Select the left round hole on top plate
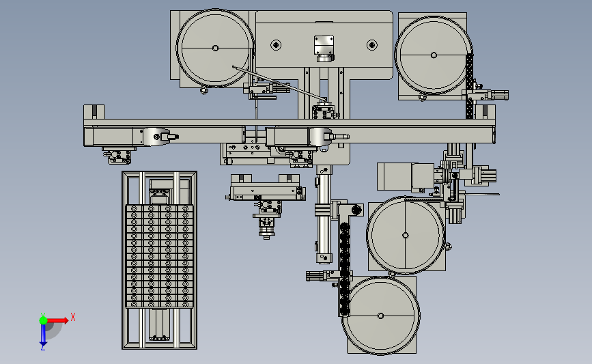 click(x=276, y=45)
